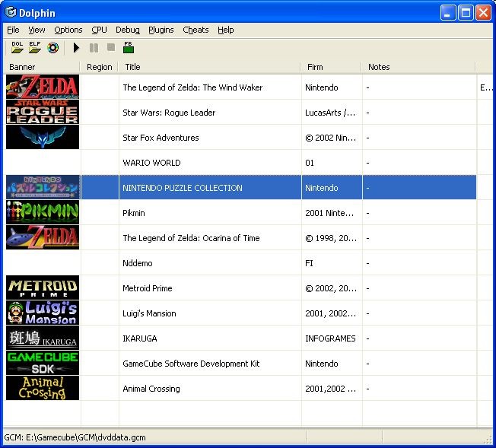Click the Dolphin title bar app icon
This screenshot has width=496, height=448.
tap(11, 12)
